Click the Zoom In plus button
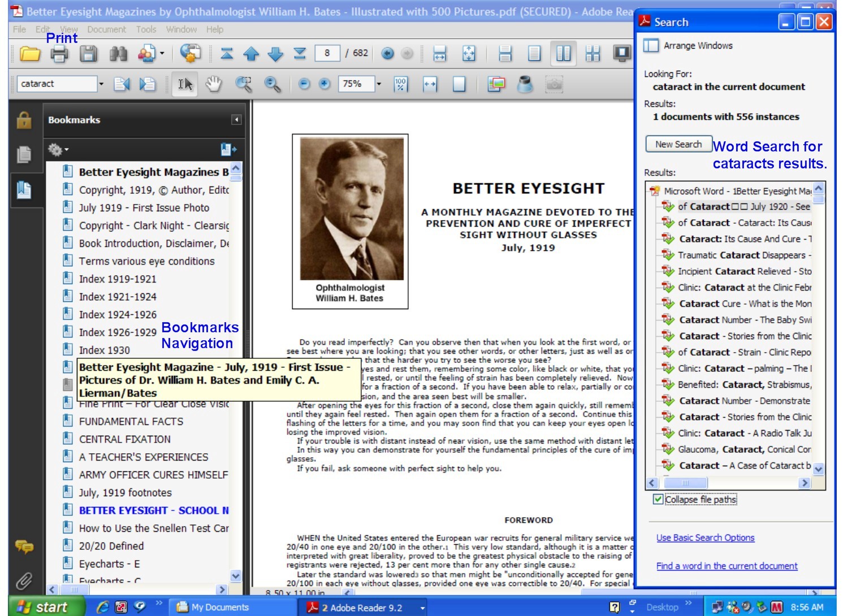Image resolution: width=848 pixels, height=616 pixels. [325, 84]
